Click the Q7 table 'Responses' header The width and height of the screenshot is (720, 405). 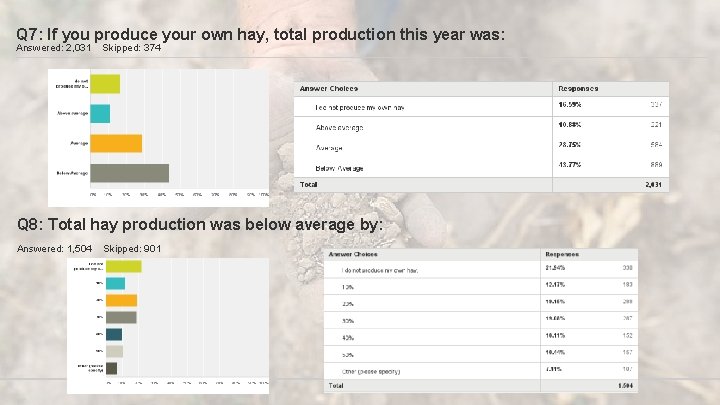click(x=578, y=88)
